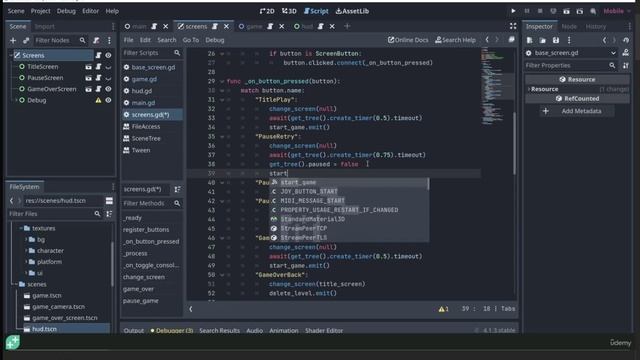This screenshot has width=640, height=360.
Task: Open Online Docs
Action: point(408,40)
